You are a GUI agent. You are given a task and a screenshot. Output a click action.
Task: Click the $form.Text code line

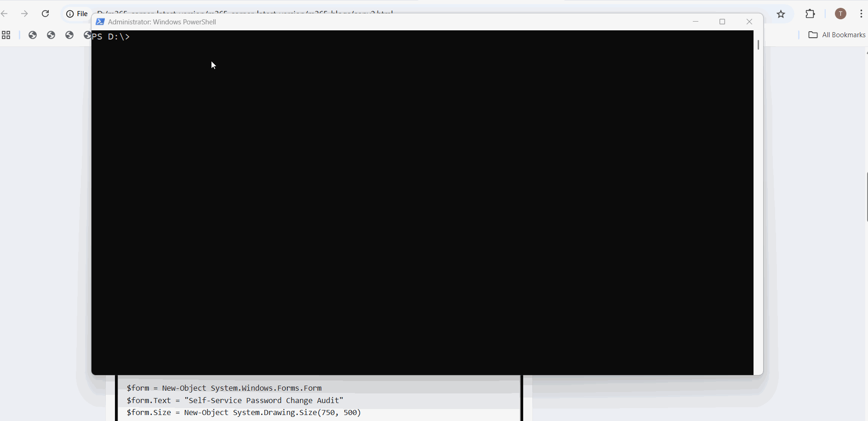pos(235,400)
